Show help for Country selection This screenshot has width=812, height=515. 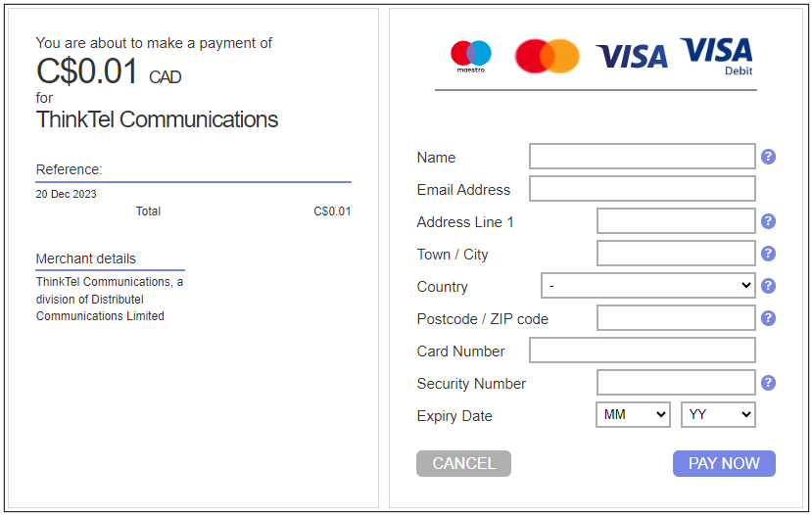click(x=769, y=286)
